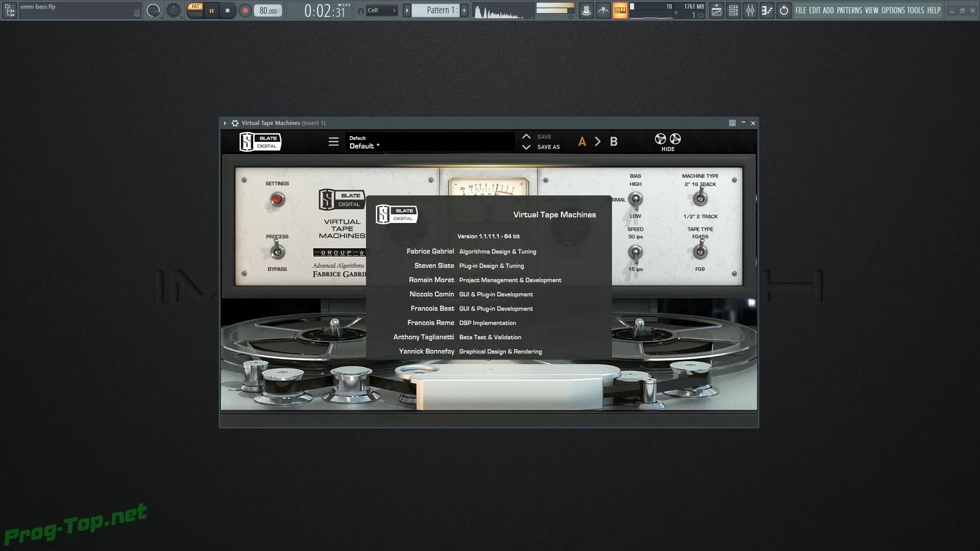Click the SAVE preset button
The image size is (980, 551).
tap(544, 137)
